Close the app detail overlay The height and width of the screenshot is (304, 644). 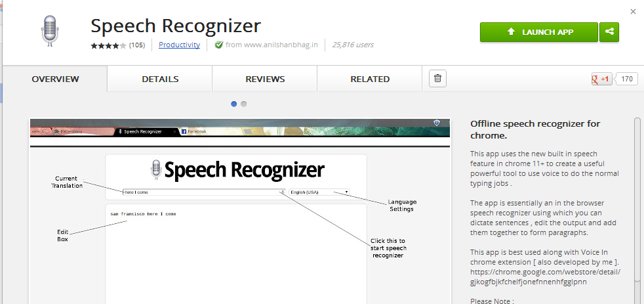tap(633, 12)
